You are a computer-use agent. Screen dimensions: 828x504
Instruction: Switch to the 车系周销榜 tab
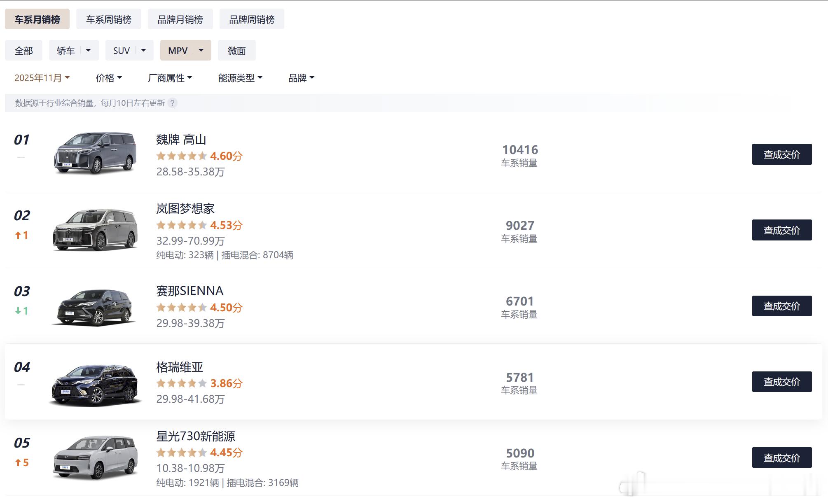point(108,19)
